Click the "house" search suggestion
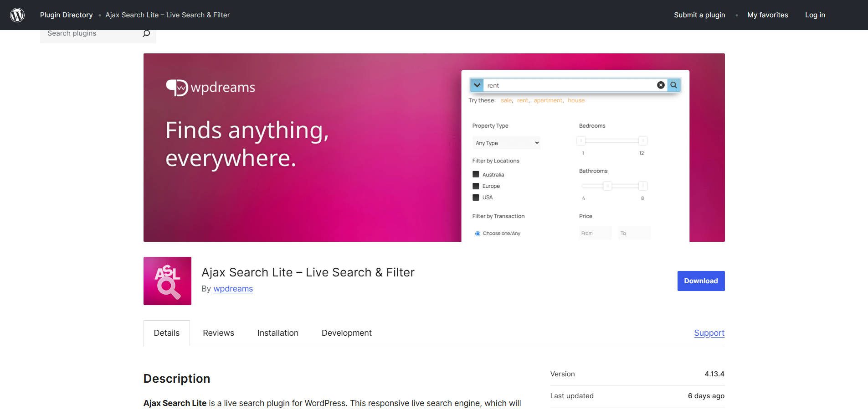 point(576,100)
